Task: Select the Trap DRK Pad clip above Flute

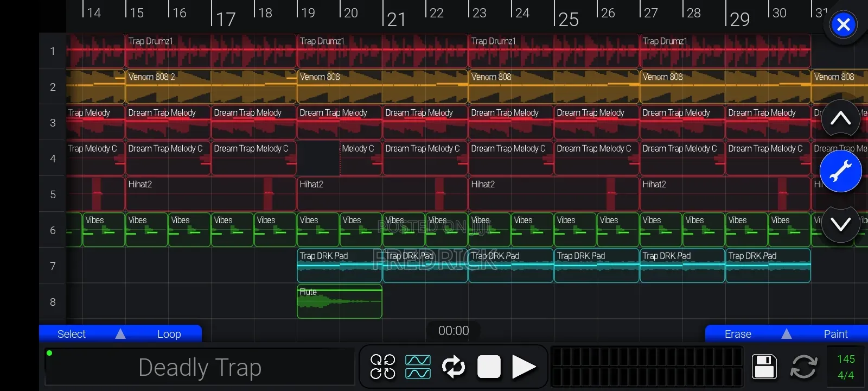Action: tap(340, 266)
